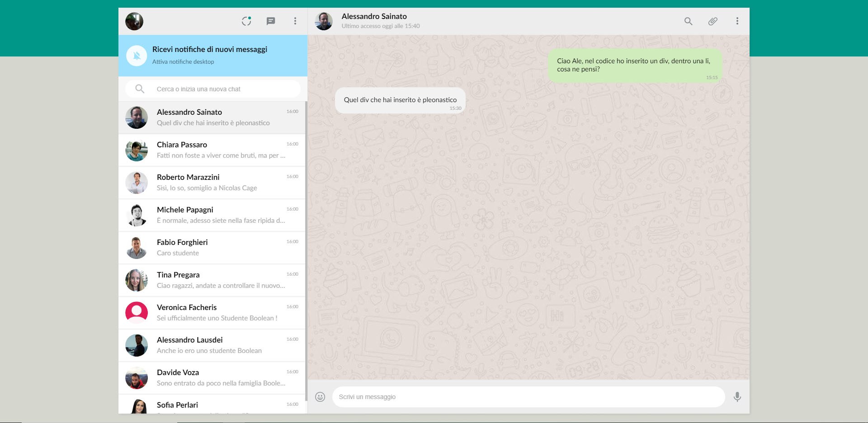Open the chat with Chiara Passaro
Screen dimensions: 868x423
click(x=212, y=150)
